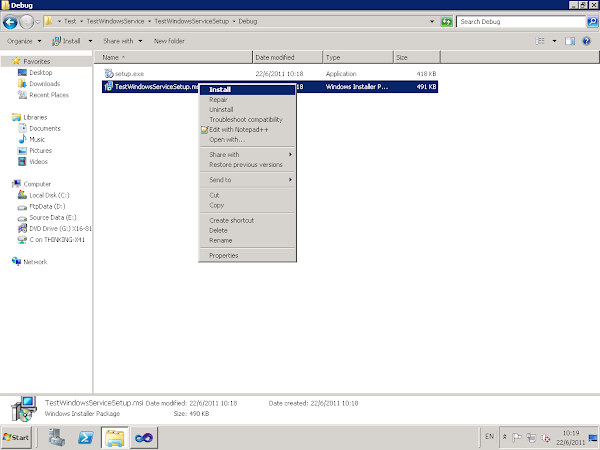The image size is (600, 450).
Task: Choose Open with... from context menu
Action: pos(248,139)
